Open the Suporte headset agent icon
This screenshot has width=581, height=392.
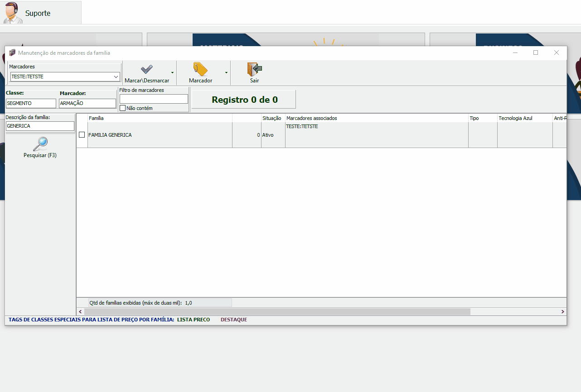tap(12, 13)
